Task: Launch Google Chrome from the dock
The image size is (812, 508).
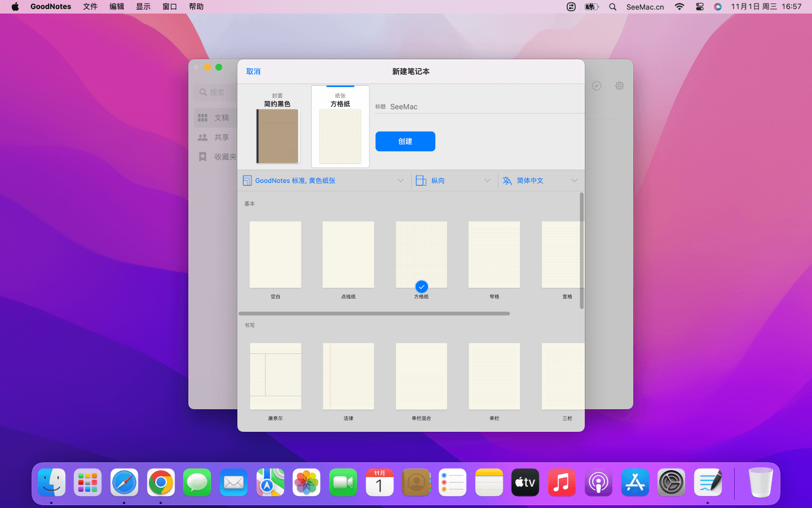Action: point(161,483)
